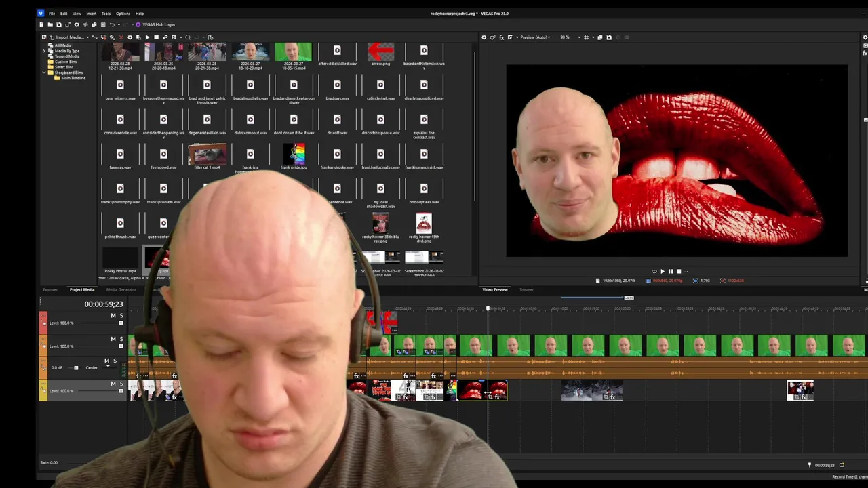The image size is (868, 488).
Task: Open Project Video Properties gear in preview
Action: coord(484,37)
